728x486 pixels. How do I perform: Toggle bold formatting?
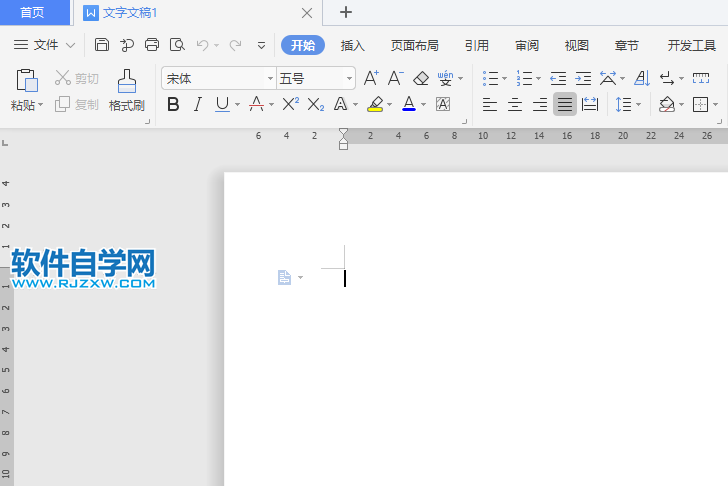173,104
